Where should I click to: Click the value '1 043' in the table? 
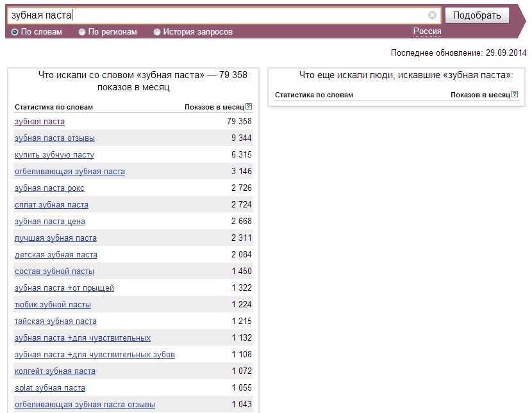242,404
